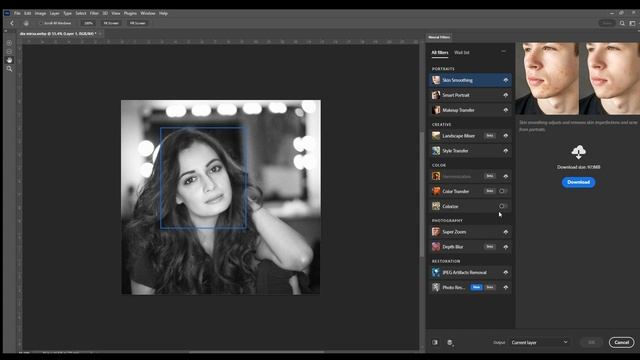Turn on the Colorize filter toggle

pyautogui.click(x=503, y=206)
